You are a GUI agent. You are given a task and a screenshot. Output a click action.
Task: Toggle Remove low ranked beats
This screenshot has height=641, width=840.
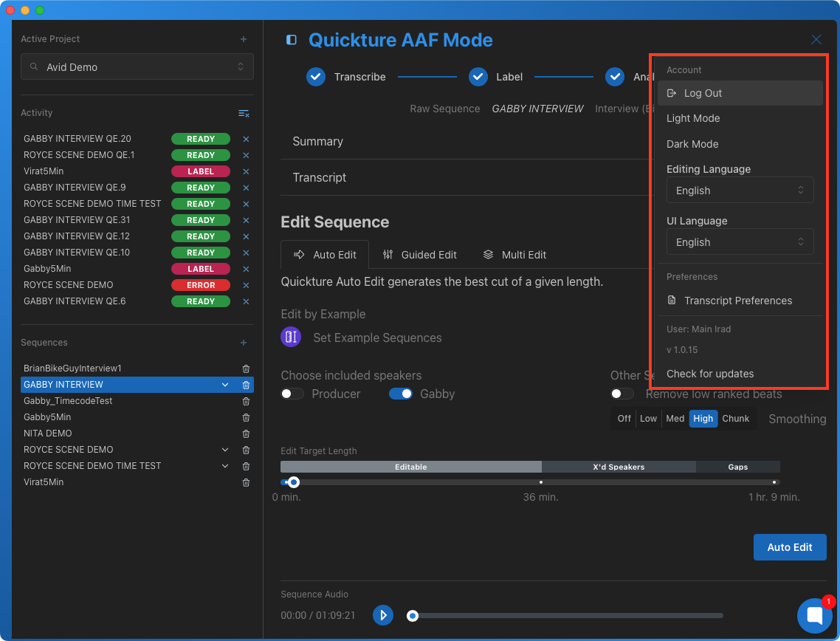[x=622, y=394]
